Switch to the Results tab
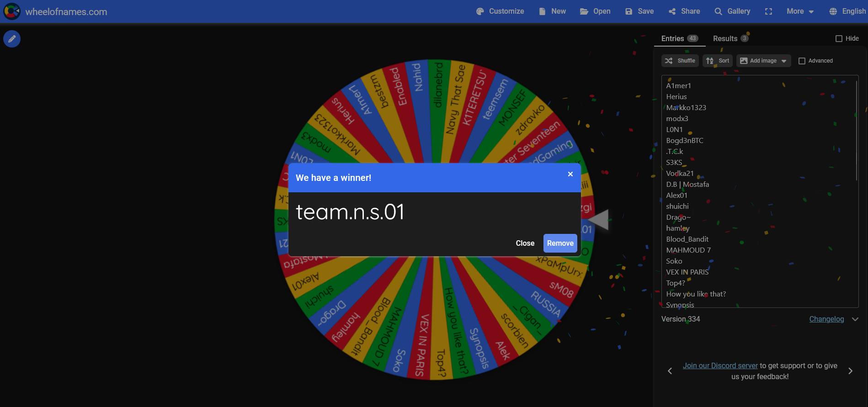 pyautogui.click(x=730, y=39)
